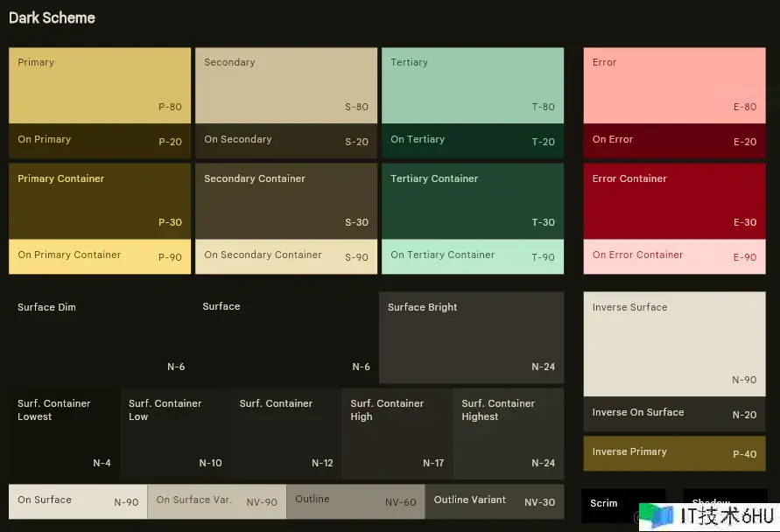Screen dimensions: 780x532
Task: Choose the Error E-80 pink swatch
Action: tap(674, 85)
